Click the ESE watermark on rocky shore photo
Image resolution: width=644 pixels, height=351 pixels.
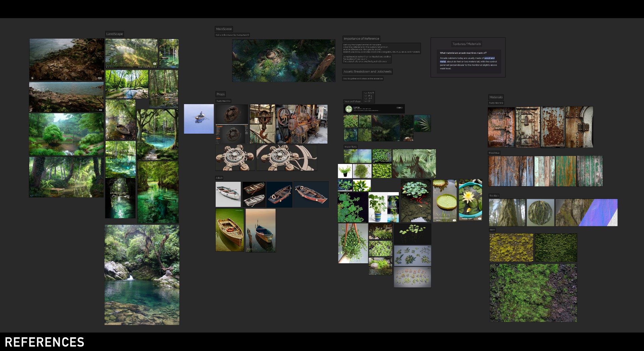pyautogui.click(x=100, y=78)
